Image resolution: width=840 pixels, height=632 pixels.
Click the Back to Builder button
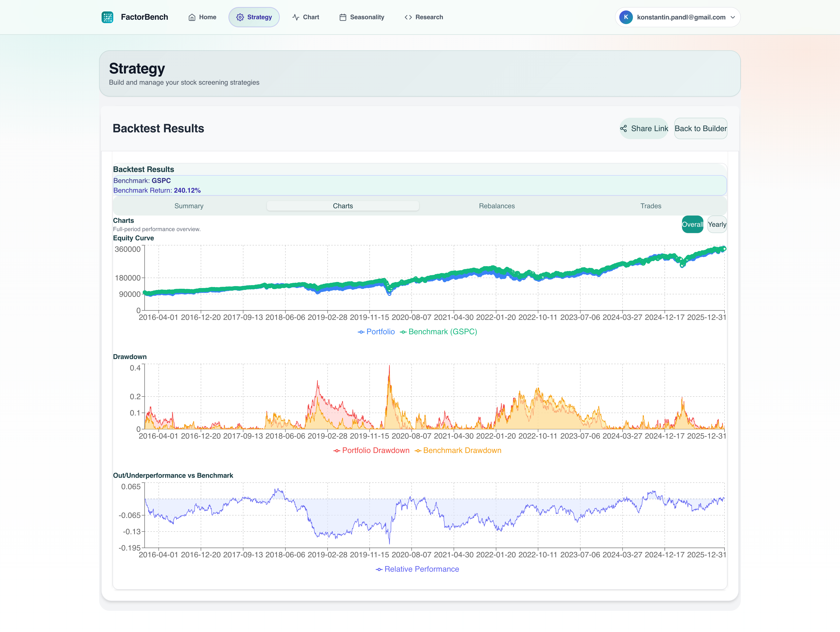click(x=701, y=128)
